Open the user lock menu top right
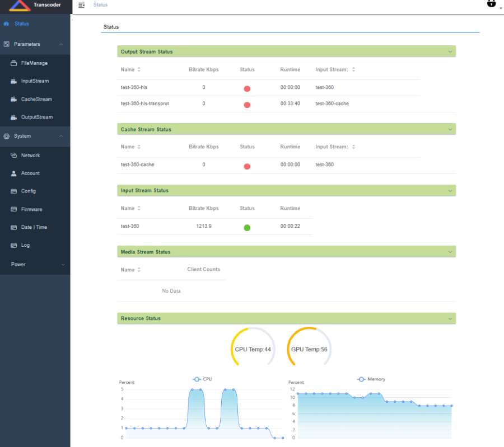The image size is (504, 447). point(492,4)
